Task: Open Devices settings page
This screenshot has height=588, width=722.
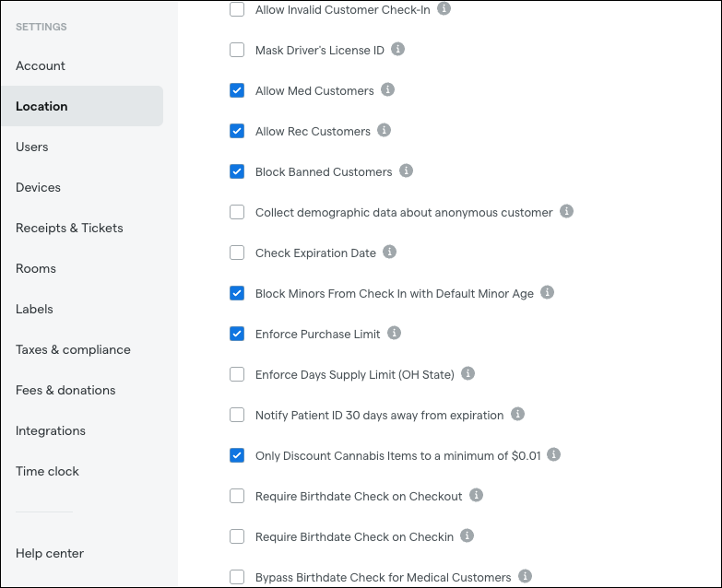Action: pyautogui.click(x=38, y=187)
